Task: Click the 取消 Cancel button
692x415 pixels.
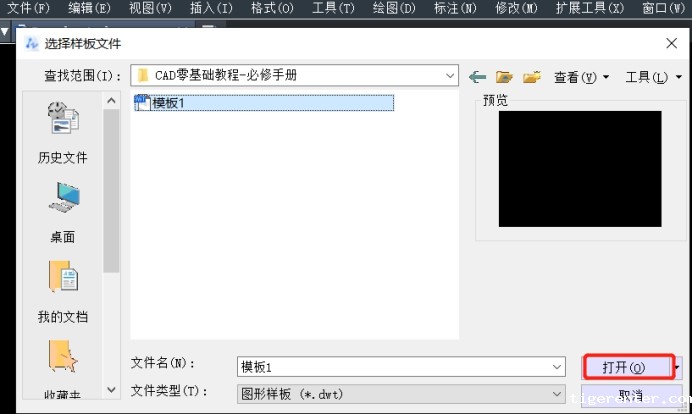Action: [628, 394]
